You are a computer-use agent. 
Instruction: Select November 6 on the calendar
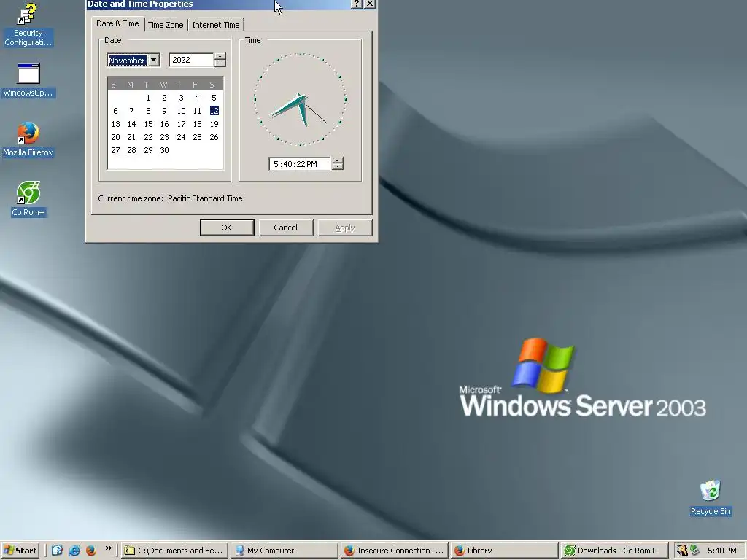point(115,111)
